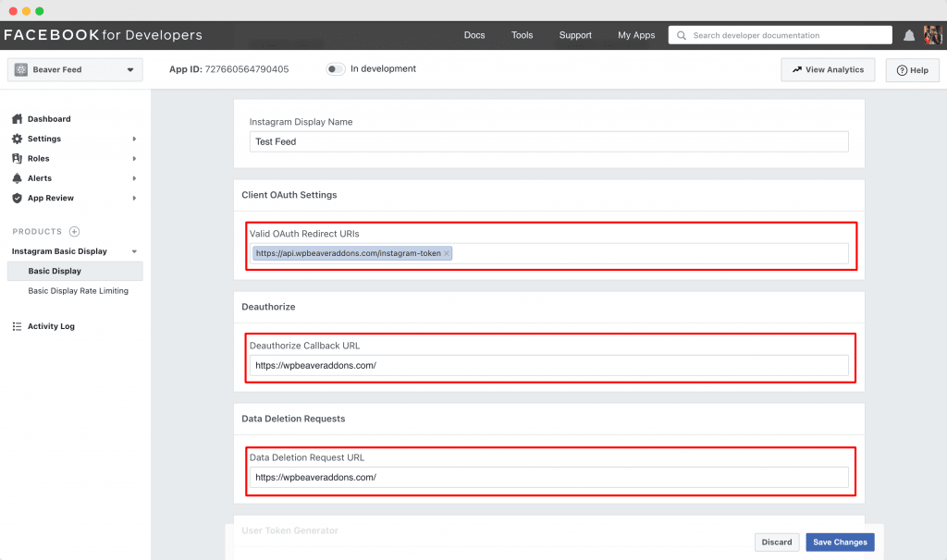Click the View Analytics chart icon
Viewport: 947px width, 560px height.
[x=797, y=69]
